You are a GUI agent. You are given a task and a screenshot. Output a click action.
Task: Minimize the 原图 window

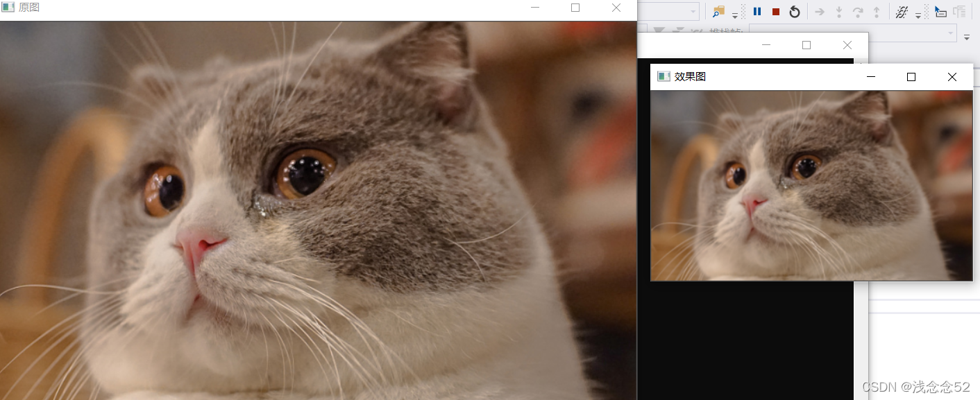pos(535,8)
